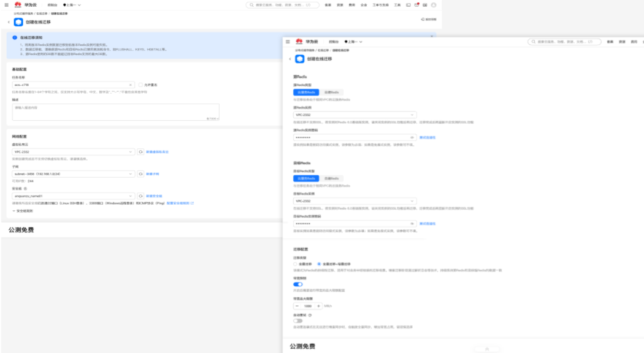
Task: Click the security group help icon
Action: click(x=26, y=189)
